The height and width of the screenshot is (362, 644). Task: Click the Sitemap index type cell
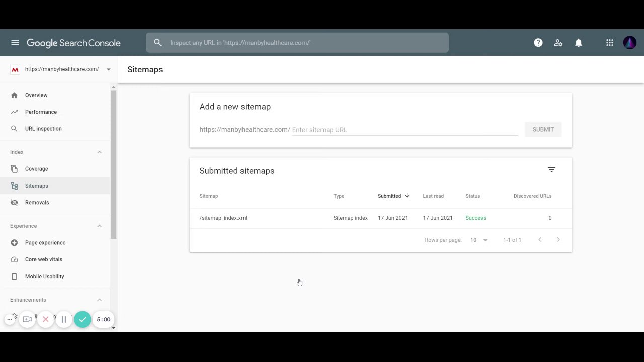[x=351, y=218]
